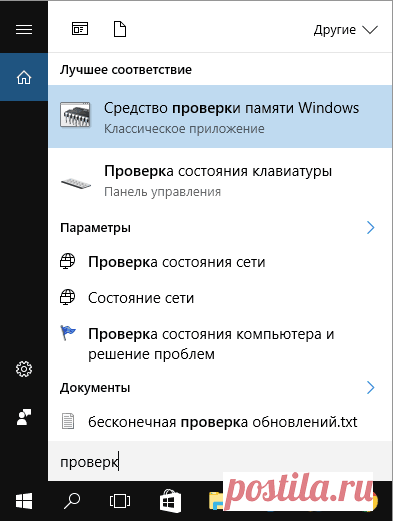Expand the Параметры section arrow
This screenshot has height=521, width=393.
coord(370,228)
